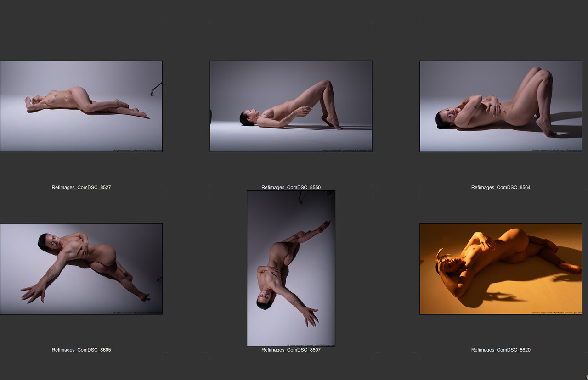Select the file name Refimages_ComDSC_8527
588x380 pixels.
click(x=81, y=187)
